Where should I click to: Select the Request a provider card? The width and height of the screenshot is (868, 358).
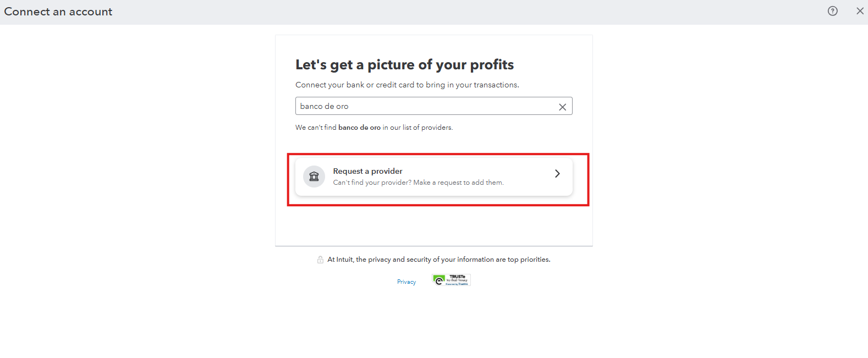coord(434,177)
